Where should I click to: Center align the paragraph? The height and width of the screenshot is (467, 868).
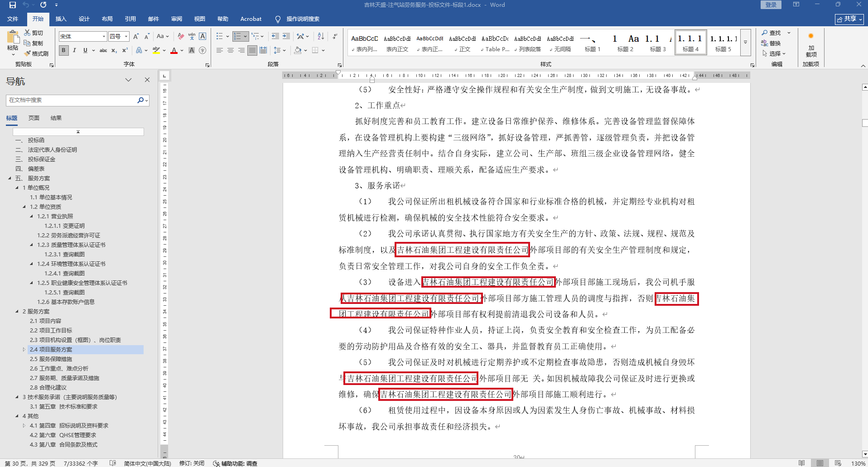(x=231, y=50)
